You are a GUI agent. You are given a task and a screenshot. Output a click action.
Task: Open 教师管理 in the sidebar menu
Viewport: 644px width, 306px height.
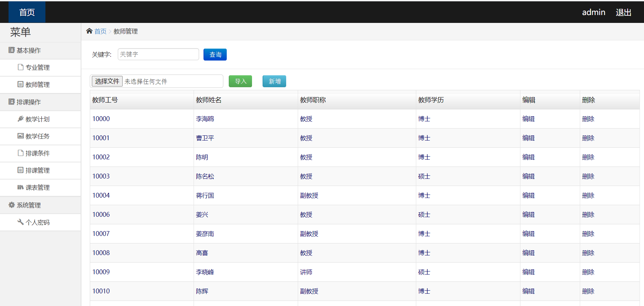(40, 85)
